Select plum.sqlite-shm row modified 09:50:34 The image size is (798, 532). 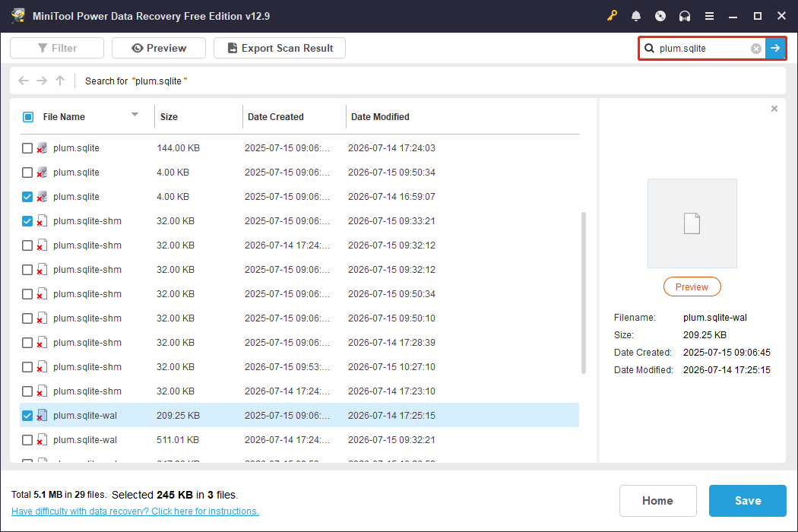click(299, 294)
